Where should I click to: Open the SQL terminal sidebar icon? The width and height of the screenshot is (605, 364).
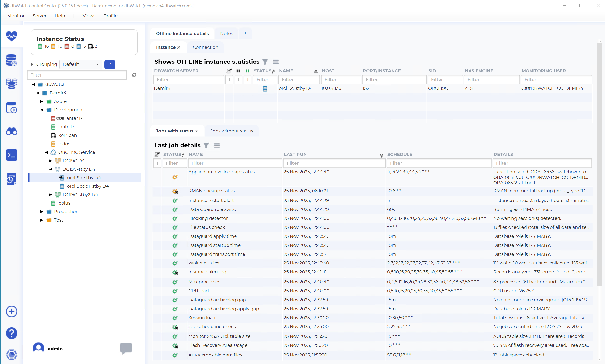12,155
